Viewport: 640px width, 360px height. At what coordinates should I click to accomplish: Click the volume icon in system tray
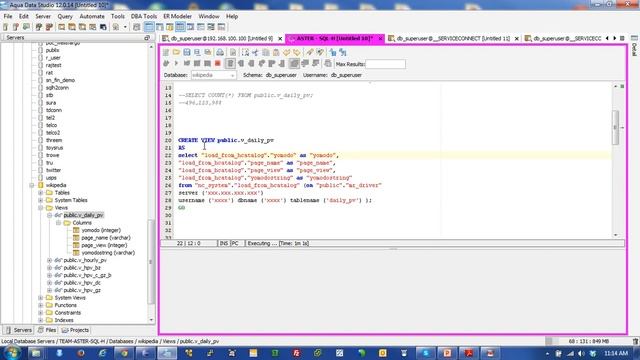coord(582,353)
